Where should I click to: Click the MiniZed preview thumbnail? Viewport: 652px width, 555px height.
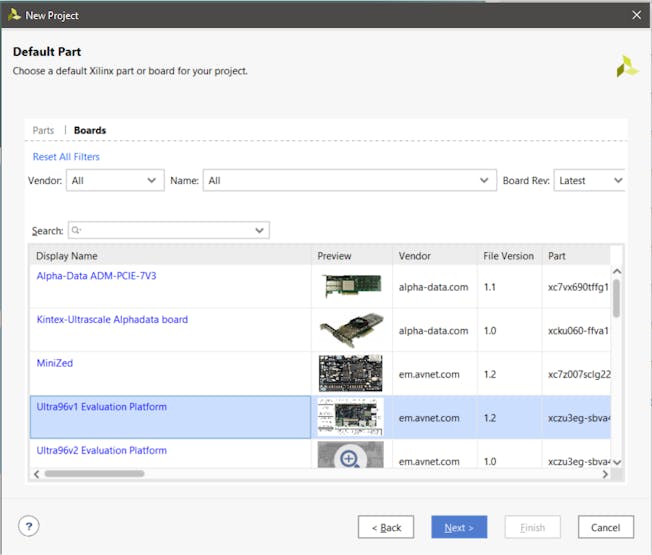pos(351,373)
